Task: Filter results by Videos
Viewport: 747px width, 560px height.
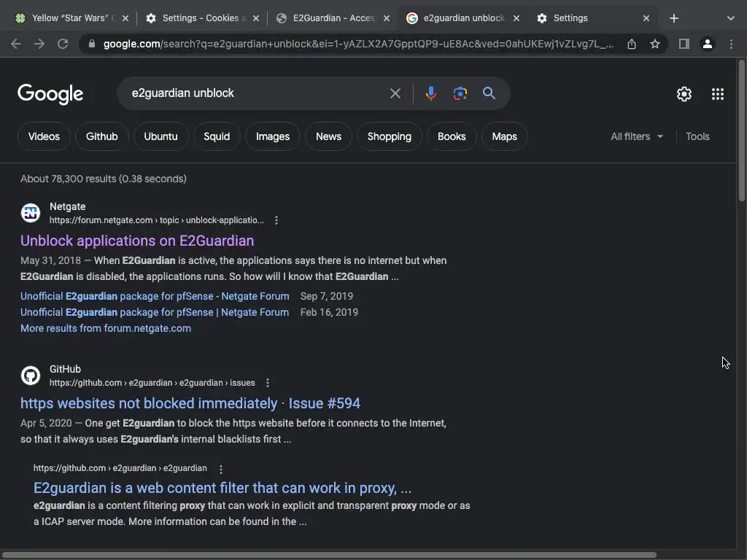Action: pyautogui.click(x=44, y=136)
